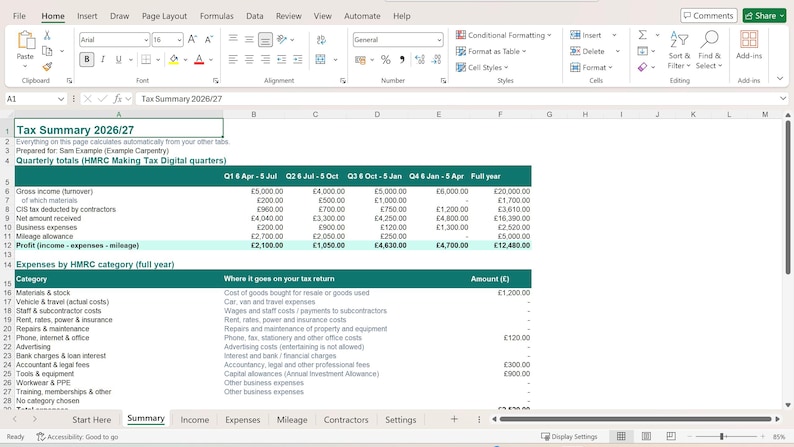794x447 pixels.
Task: Click the AutoSum sigma icon
Action: (x=643, y=35)
